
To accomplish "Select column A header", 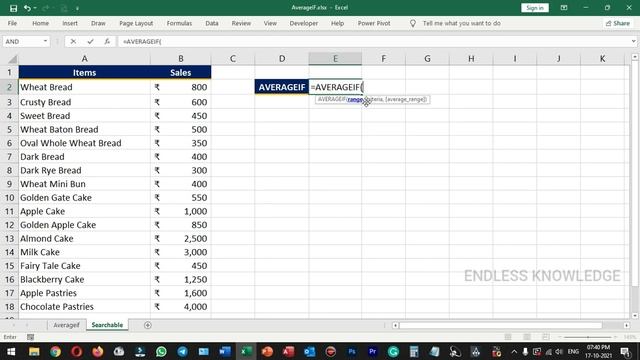I will click(x=84, y=59).
